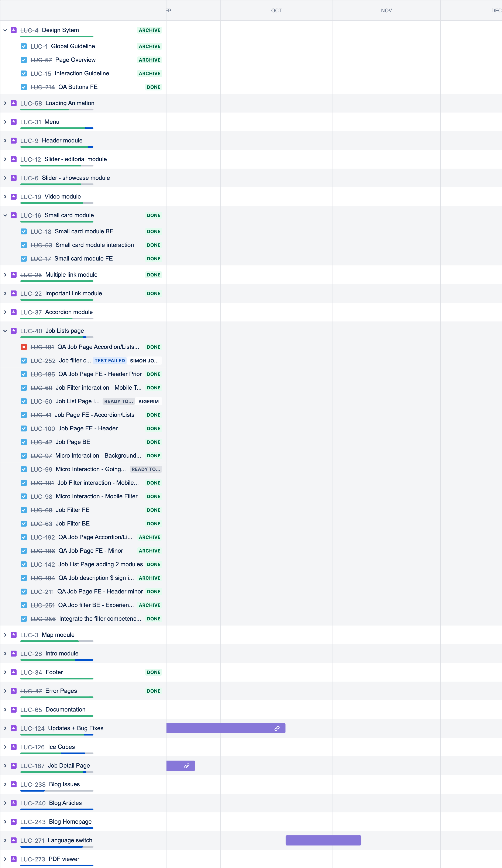Expand the LUC-124 Updates + Bug Fixes epic
502x868 pixels.
pyautogui.click(x=5, y=728)
